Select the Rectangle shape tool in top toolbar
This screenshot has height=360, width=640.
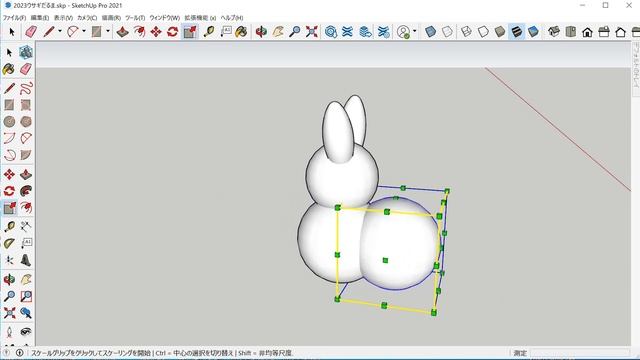[x=97, y=32]
